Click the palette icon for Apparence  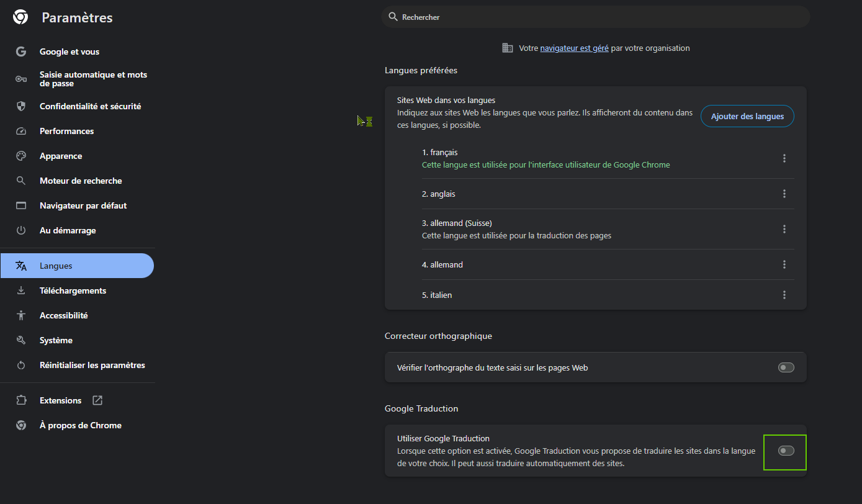[21, 156]
